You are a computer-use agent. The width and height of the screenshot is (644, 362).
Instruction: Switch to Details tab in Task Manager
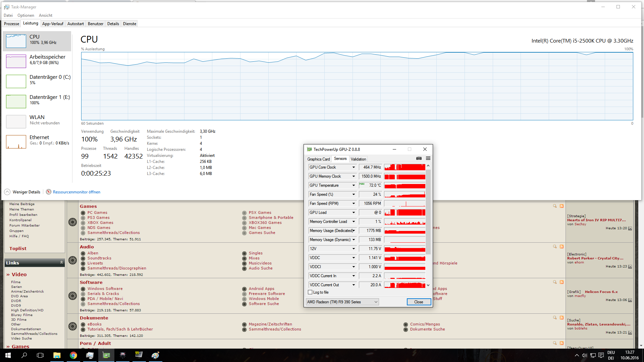(113, 24)
